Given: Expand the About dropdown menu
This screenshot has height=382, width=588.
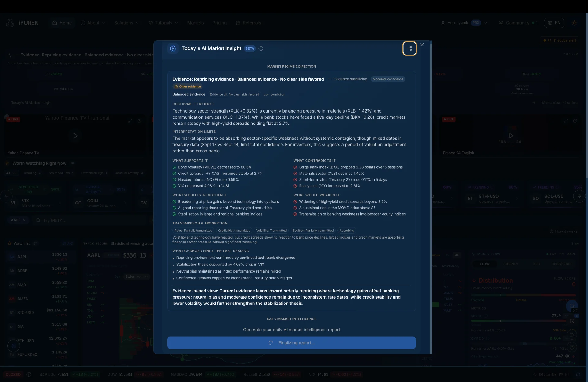Looking at the screenshot, I should 93,23.
